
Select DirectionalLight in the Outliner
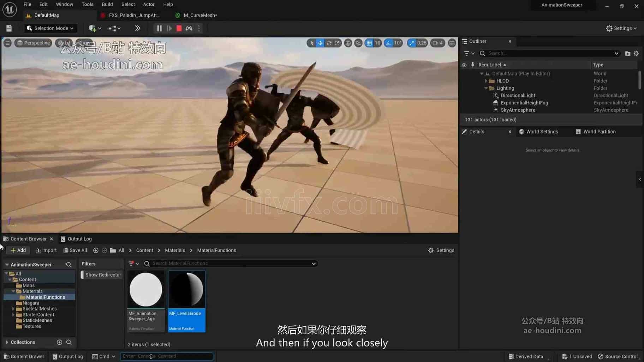click(518, 95)
